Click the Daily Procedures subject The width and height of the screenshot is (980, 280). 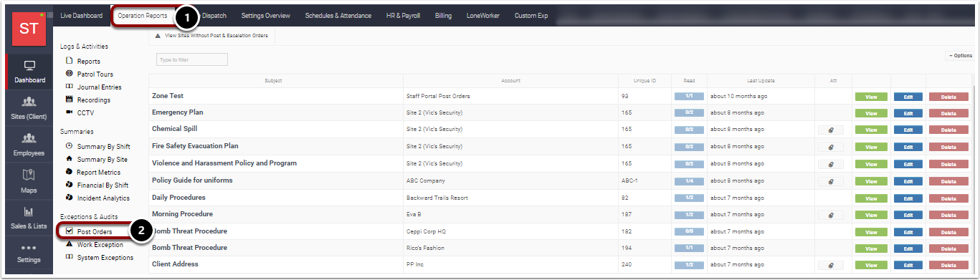(x=179, y=197)
